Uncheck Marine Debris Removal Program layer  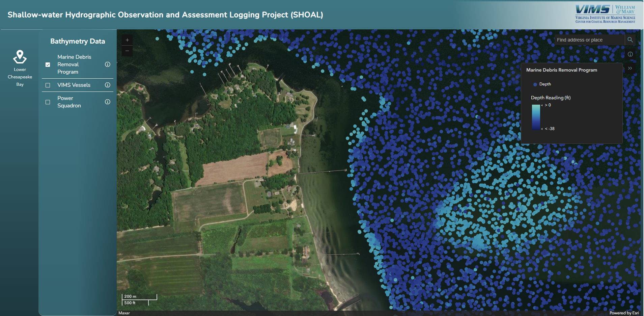(x=48, y=64)
